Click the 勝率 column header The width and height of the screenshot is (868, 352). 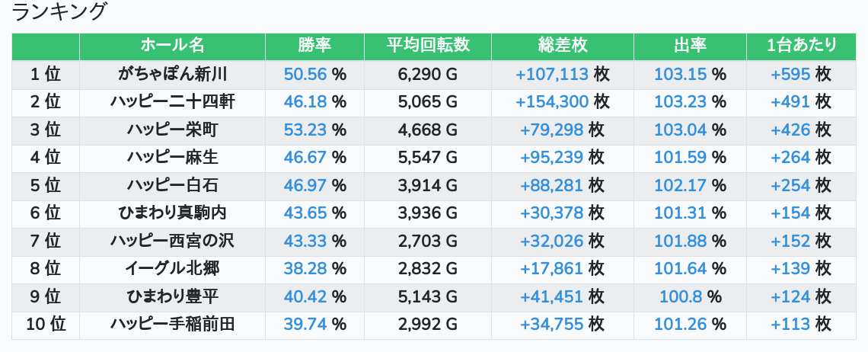pos(314,46)
